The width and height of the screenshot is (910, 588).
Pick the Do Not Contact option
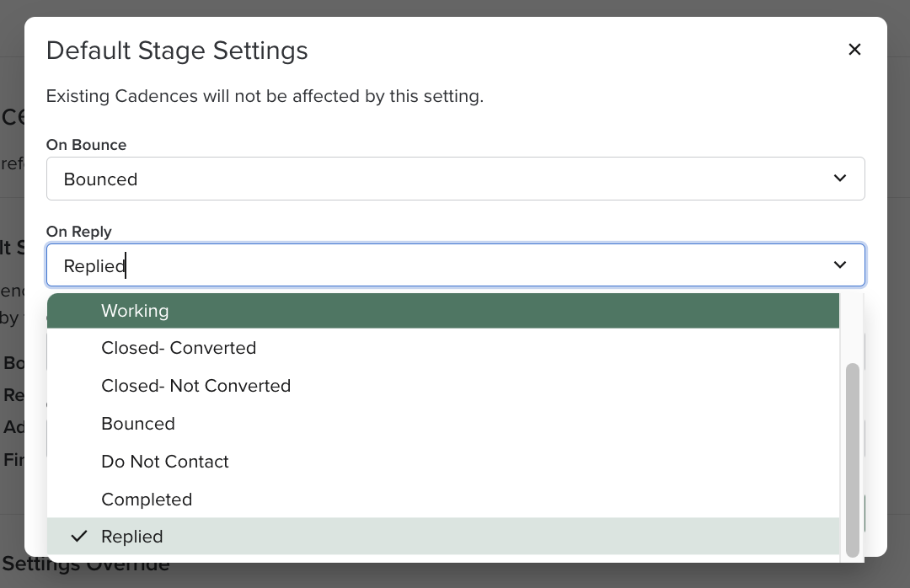[443, 462]
